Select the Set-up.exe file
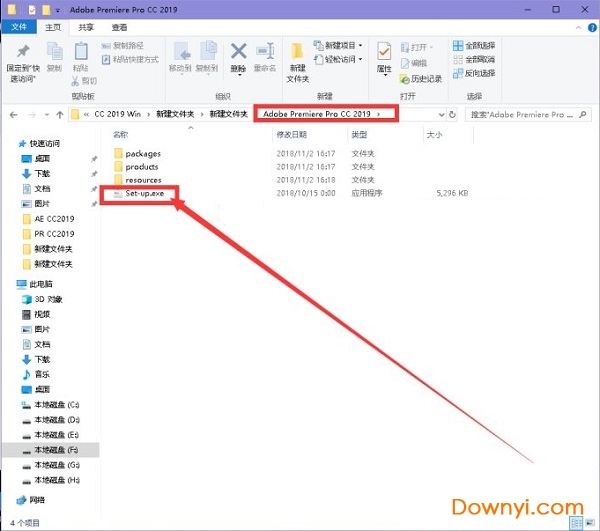This screenshot has height=531, width=600. pyautogui.click(x=145, y=192)
